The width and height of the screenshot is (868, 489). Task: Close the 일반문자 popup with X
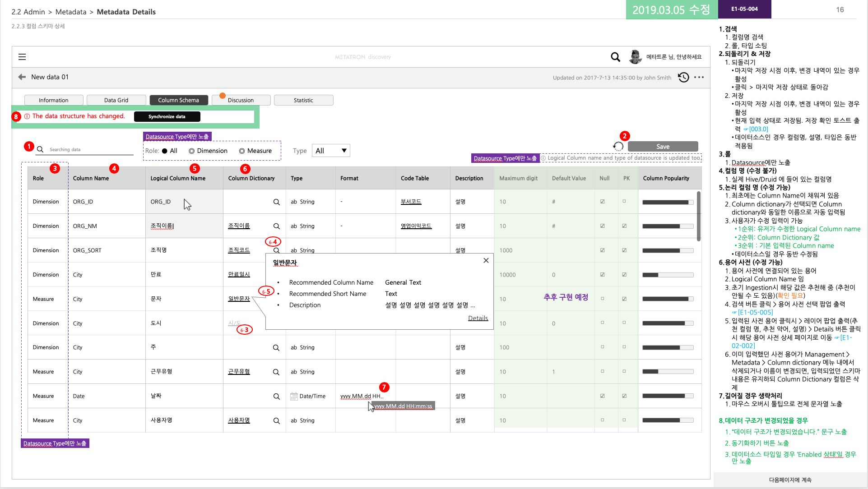coord(486,261)
